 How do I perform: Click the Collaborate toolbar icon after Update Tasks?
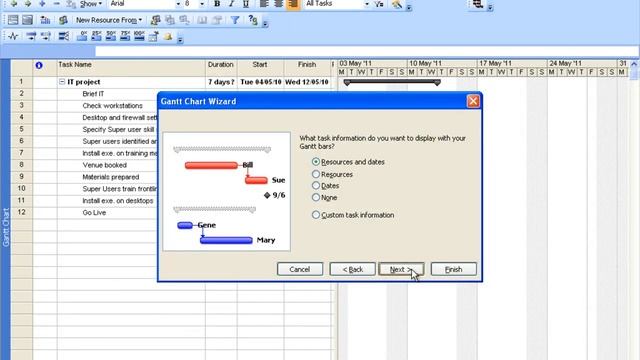168,36
